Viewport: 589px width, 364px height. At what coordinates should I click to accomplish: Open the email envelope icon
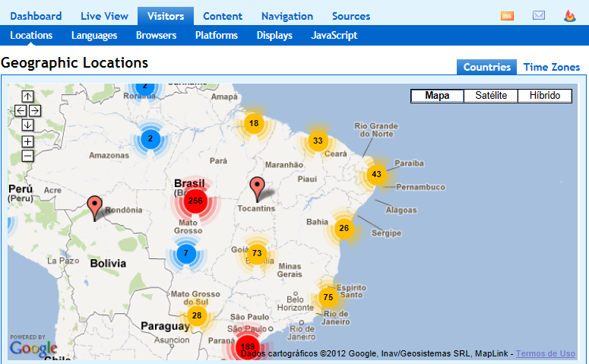[x=539, y=16]
